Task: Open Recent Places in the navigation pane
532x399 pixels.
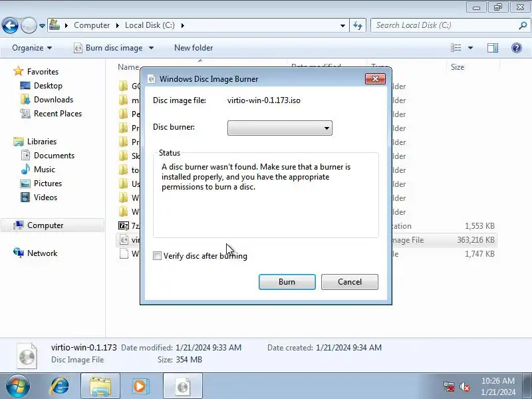Action: pos(51,114)
